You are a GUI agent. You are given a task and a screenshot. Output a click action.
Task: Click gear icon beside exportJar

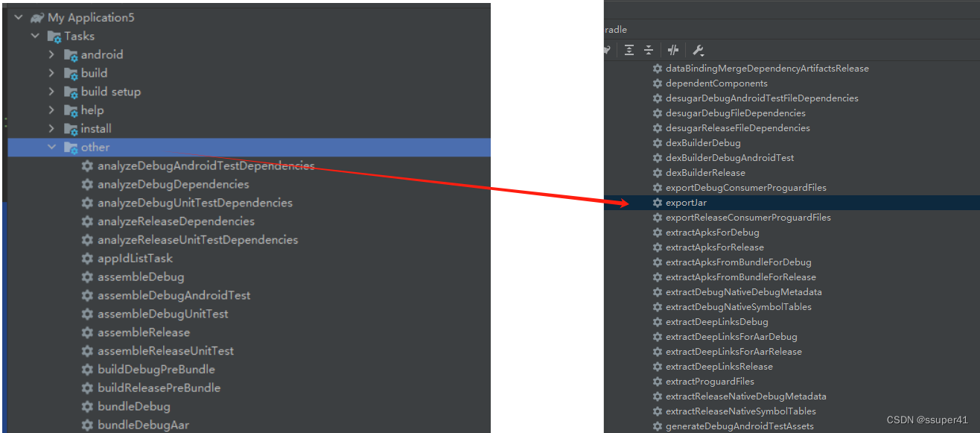(658, 203)
